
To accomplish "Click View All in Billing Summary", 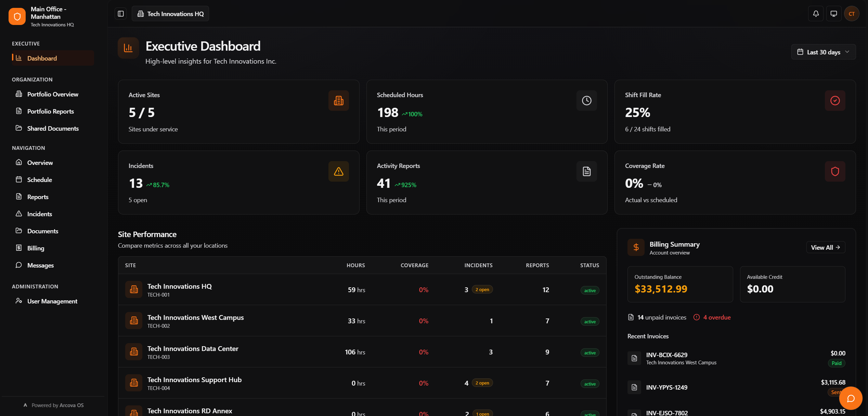I will click(826, 247).
